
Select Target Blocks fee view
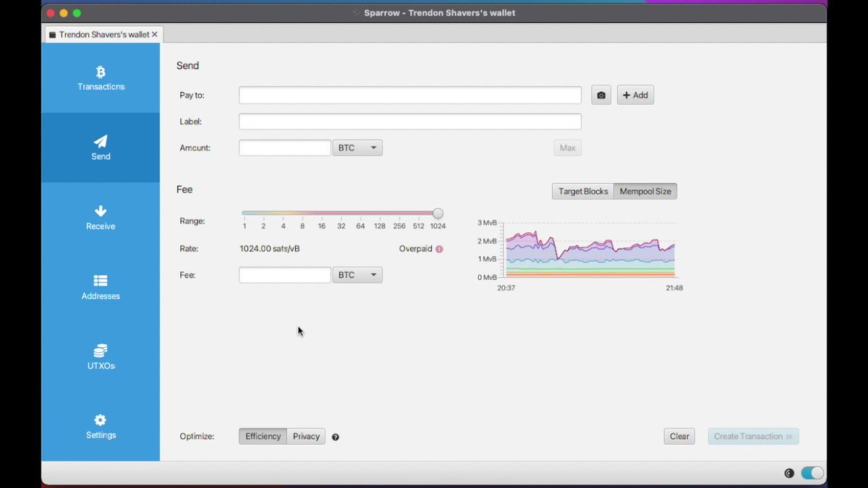(x=583, y=192)
